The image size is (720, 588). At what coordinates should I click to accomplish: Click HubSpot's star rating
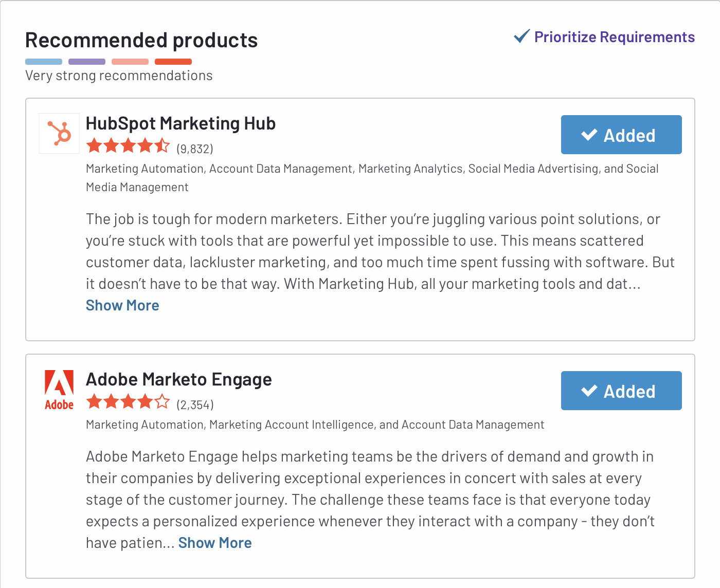coord(128,146)
